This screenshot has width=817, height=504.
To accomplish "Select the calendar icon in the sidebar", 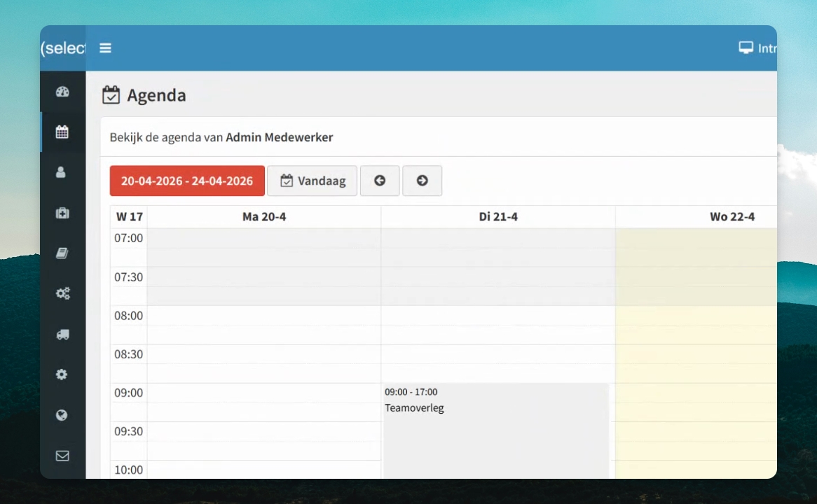I will (62, 132).
